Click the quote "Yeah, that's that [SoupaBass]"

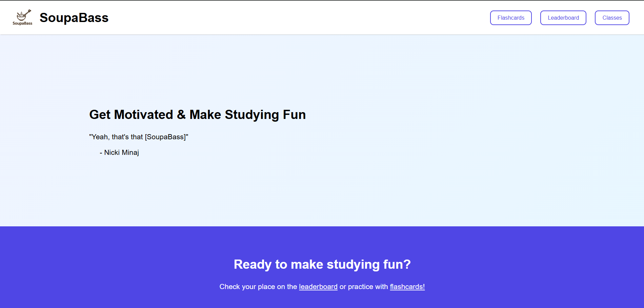pos(139,137)
